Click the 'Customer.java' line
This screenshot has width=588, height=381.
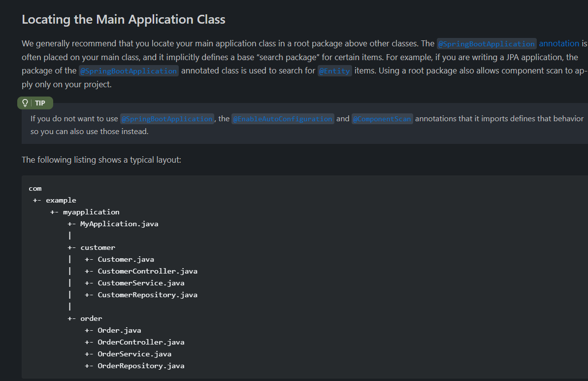pyautogui.click(x=126, y=259)
